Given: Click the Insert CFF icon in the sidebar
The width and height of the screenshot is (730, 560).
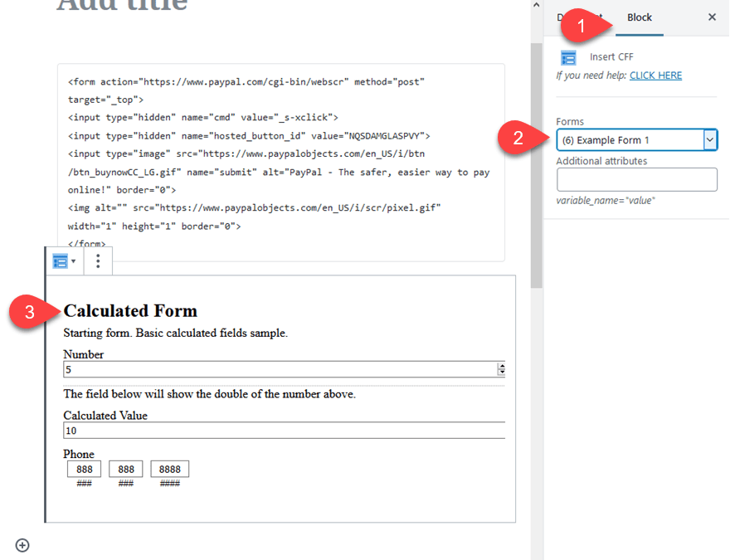Looking at the screenshot, I should pos(567,58).
